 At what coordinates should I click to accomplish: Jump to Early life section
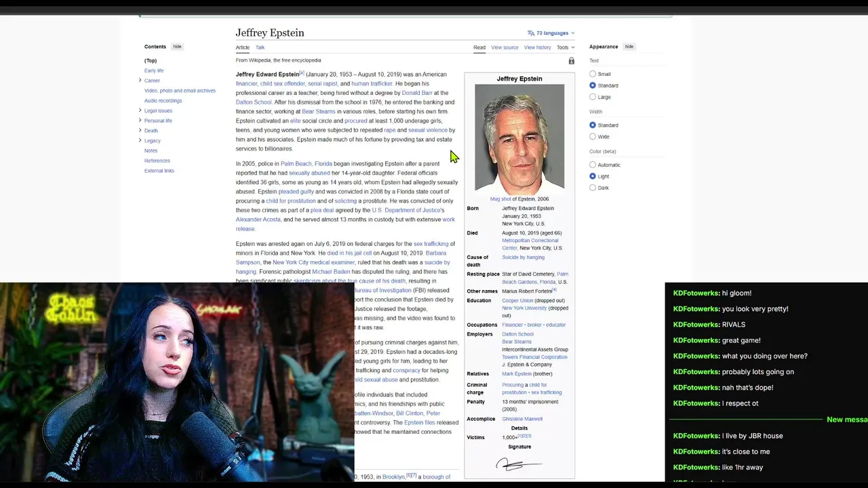[154, 70]
